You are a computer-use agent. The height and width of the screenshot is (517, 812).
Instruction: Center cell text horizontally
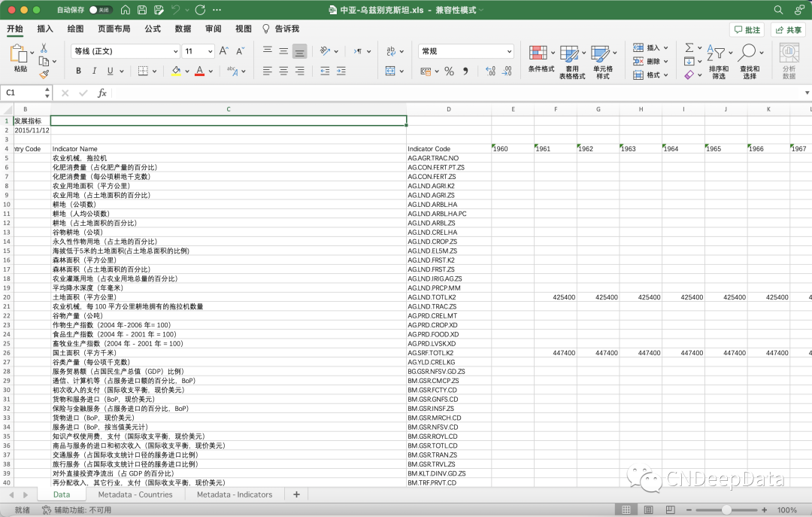coord(283,71)
